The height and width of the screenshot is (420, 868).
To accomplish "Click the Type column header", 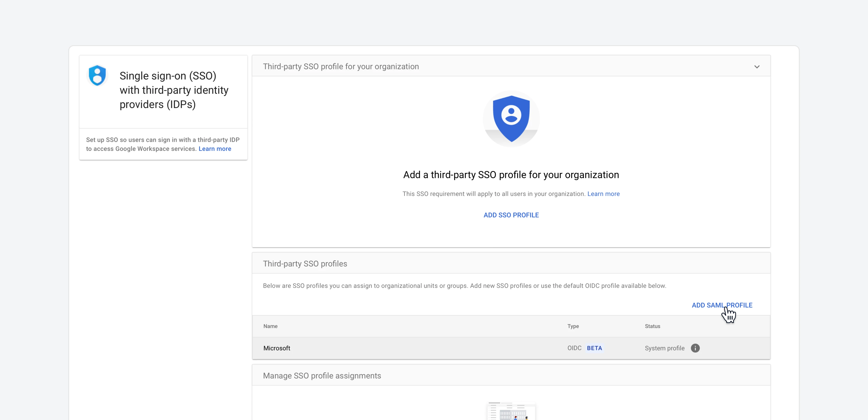I will coord(573,326).
